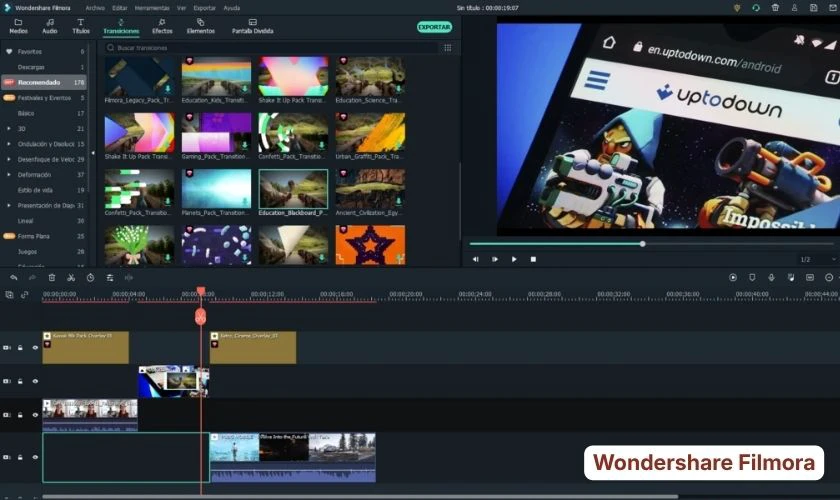
Task: Expand the Deformación category arrow
Action: coord(9,175)
